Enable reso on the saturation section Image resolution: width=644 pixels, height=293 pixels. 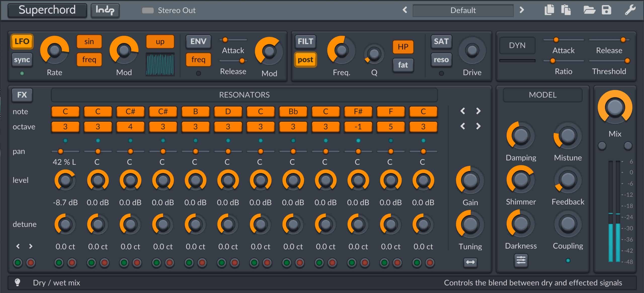(x=441, y=60)
